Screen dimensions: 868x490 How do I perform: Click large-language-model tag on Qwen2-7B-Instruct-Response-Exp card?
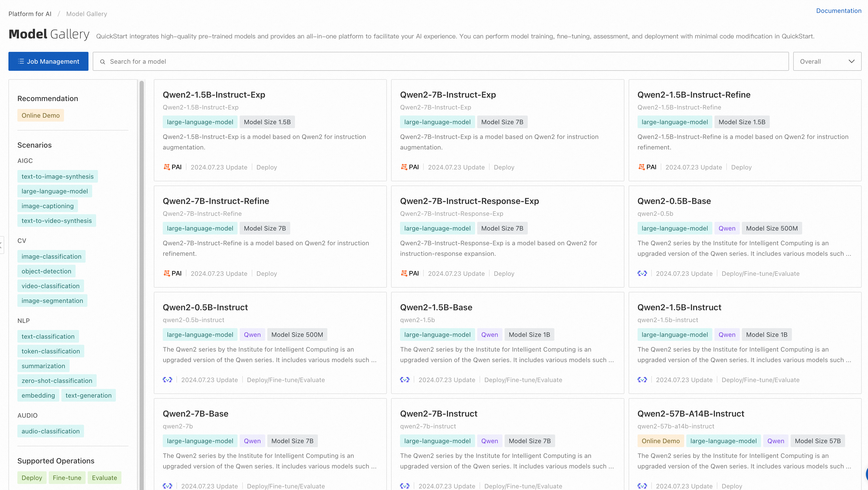click(437, 228)
